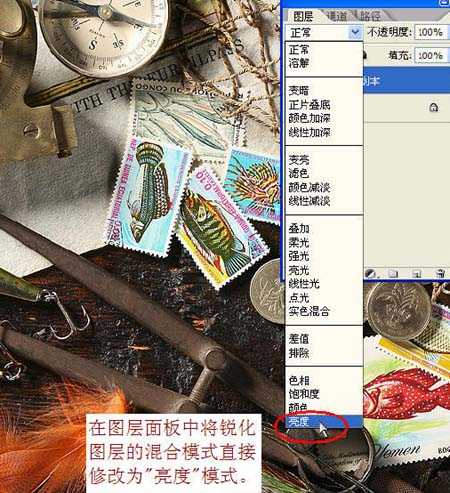Select the 饱和度 blend mode
Viewport: 450px width, 493px height.
[x=304, y=394]
